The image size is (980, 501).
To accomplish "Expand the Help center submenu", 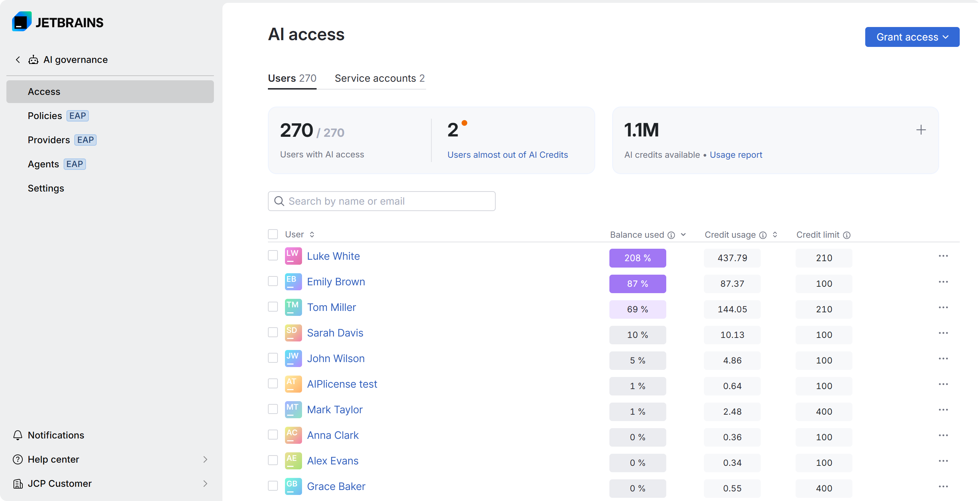I will tap(205, 459).
